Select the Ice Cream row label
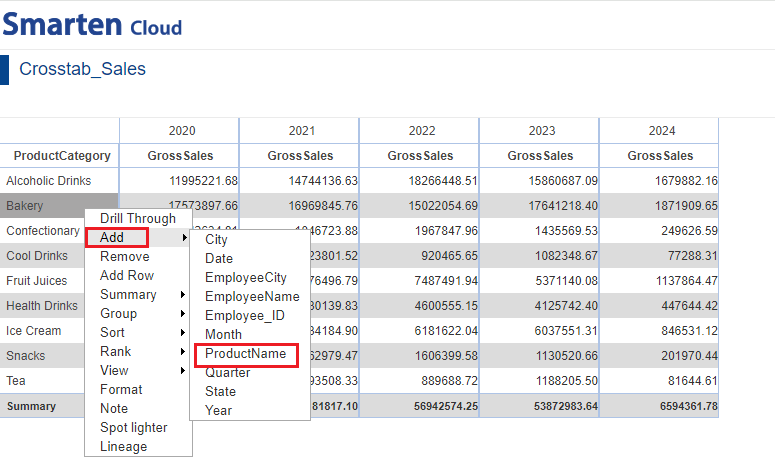Screen dimensions: 775x476 pyautogui.click(x=34, y=331)
